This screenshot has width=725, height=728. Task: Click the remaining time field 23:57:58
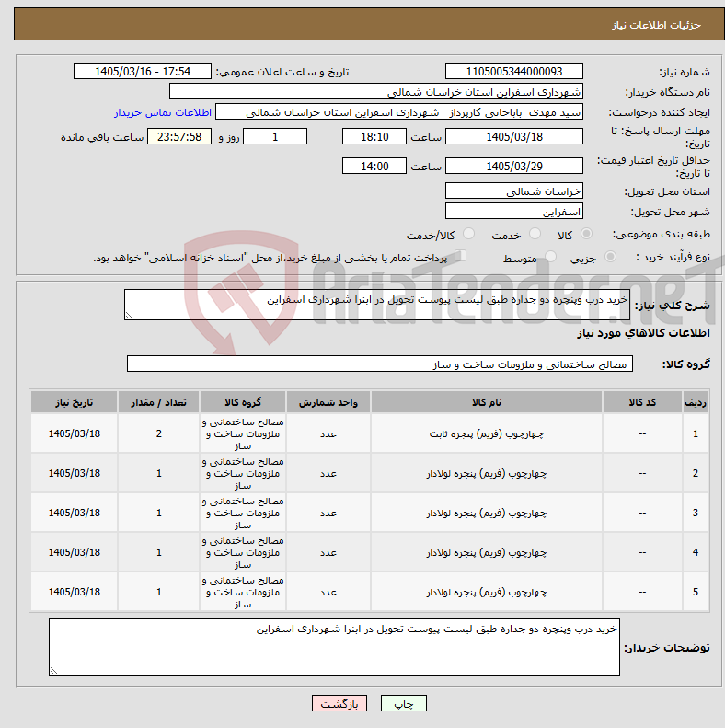[x=179, y=137]
